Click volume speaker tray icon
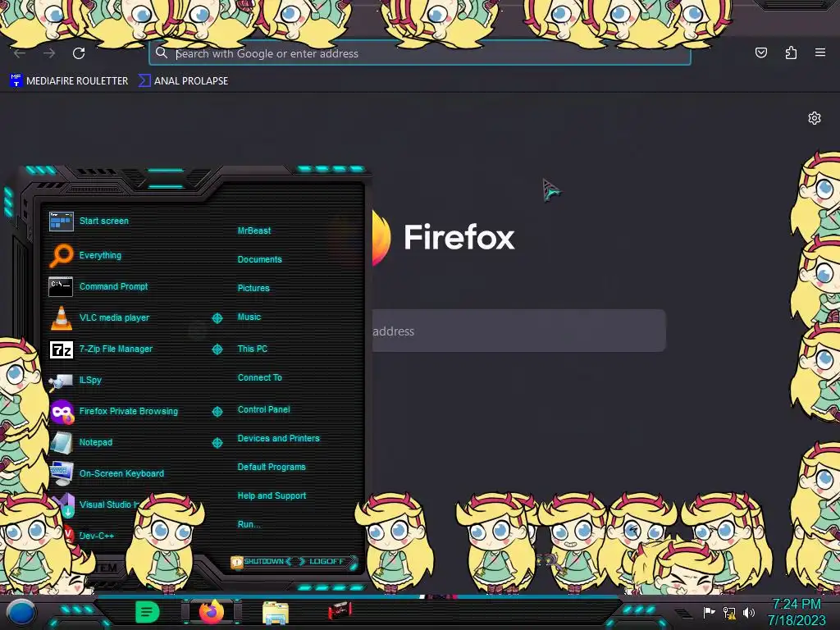The image size is (840, 630). (748, 612)
